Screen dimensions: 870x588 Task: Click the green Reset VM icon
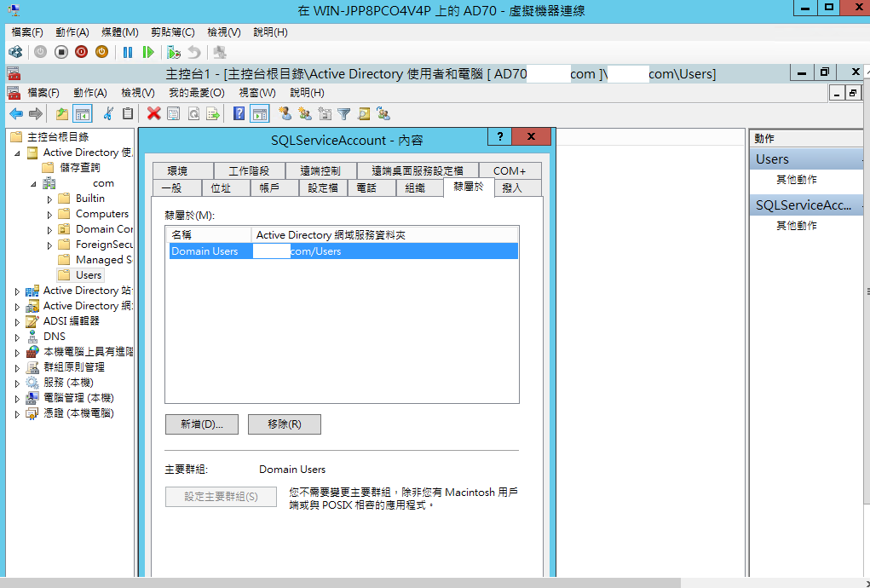[x=148, y=52]
